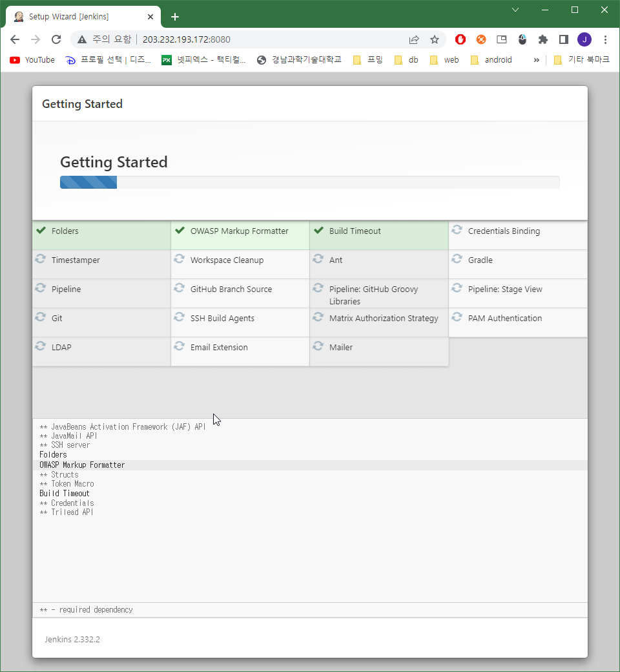Screen dimensions: 620x672
Task: Click the Jenkins favicon on the browser tab
Action: click(18, 16)
